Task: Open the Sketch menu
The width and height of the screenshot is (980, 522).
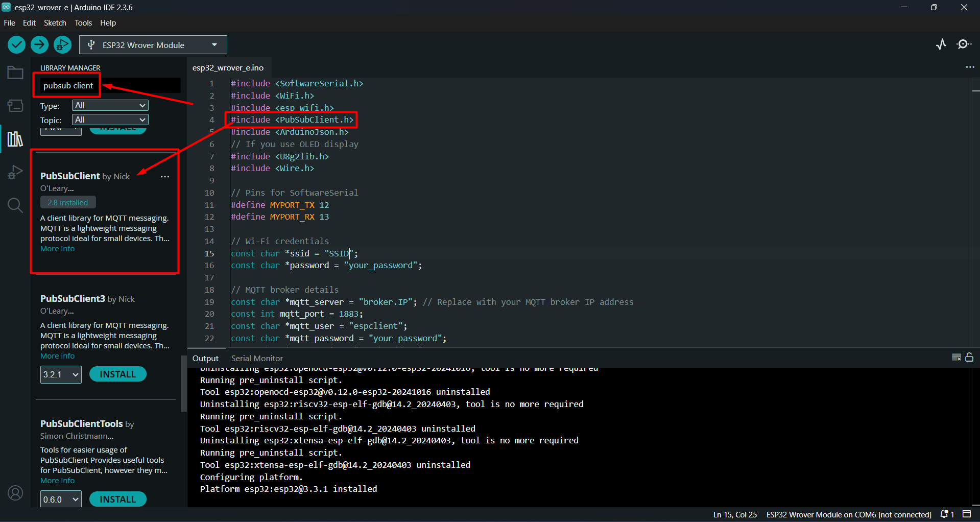Action: click(55, 23)
